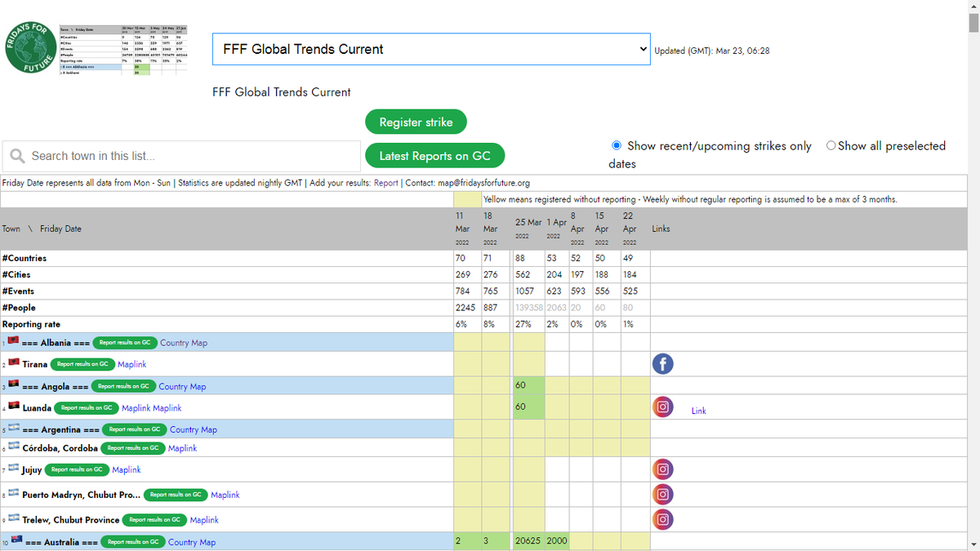Click the 1057 events cell
This screenshot has width=980, height=551.
point(528,291)
